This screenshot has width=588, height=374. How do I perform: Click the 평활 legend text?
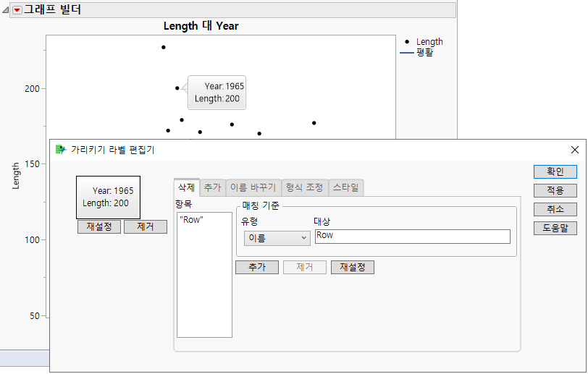pyautogui.click(x=425, y=53)
